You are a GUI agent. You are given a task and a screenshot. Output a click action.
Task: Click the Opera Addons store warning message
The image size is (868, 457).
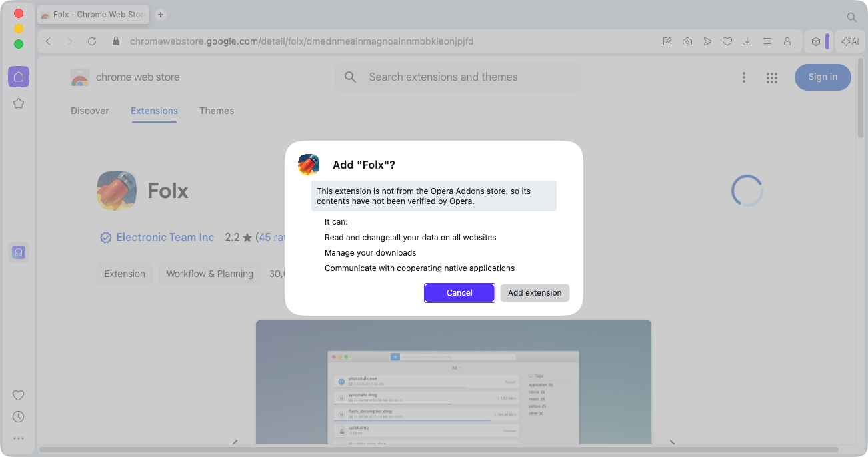(434, 196)
